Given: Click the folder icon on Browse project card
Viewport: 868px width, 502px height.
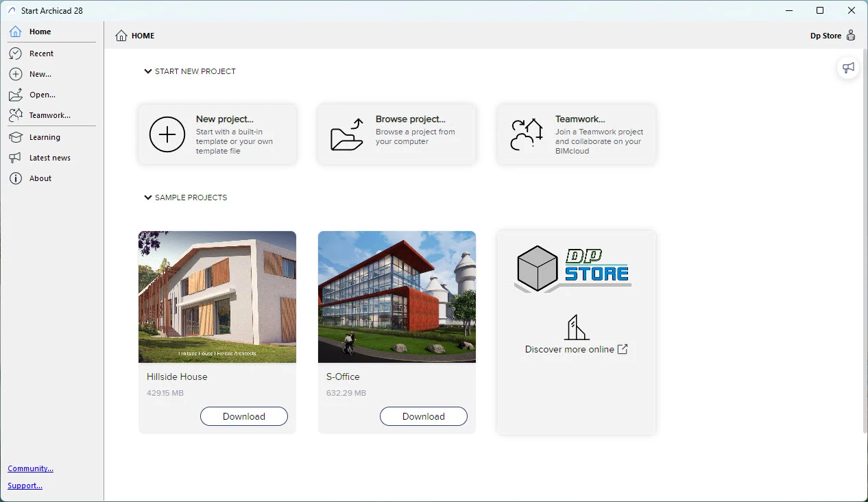Looking at the screenshot, I should point(347,134).
